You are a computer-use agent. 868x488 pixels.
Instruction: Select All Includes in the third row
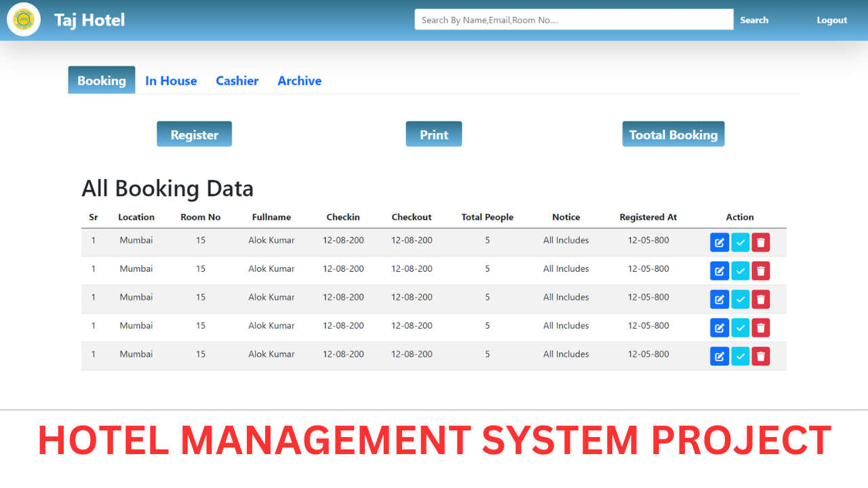pos(566,297)
